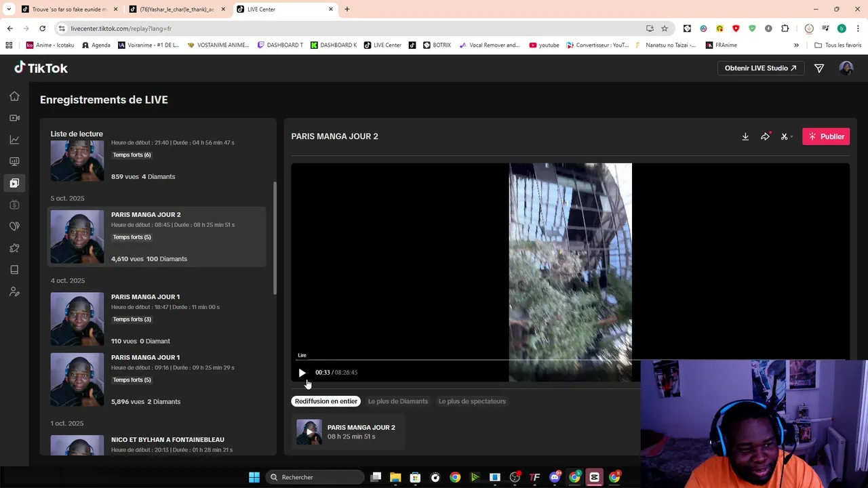Open the TikTok home logo

click(x=41, y=68)
